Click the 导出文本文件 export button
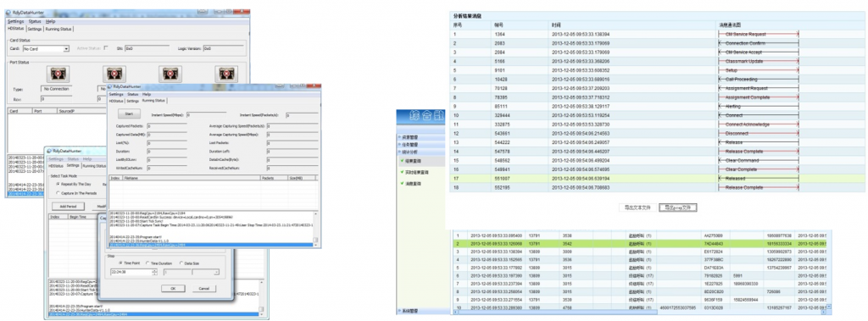The height and width of the screenshot is (321, 868). (638, 208)
